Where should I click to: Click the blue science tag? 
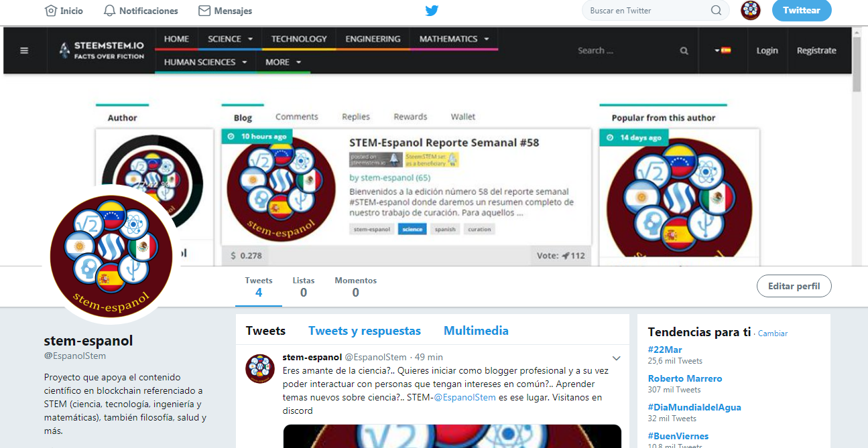point(412,229)
